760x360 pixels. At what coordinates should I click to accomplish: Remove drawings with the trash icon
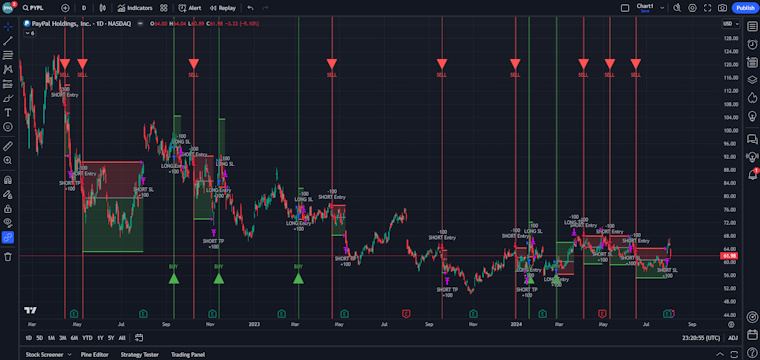pos(8,257)
